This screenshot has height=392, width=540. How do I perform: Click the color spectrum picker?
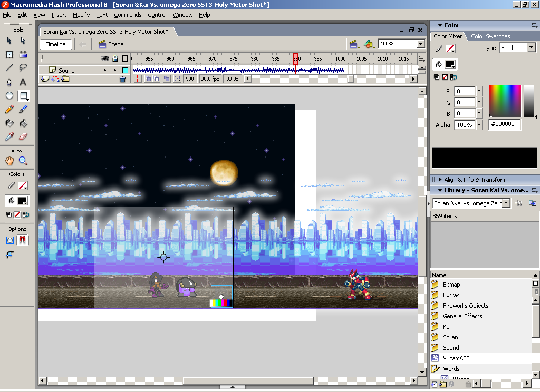pyautogui.click(x=505, y=101)
